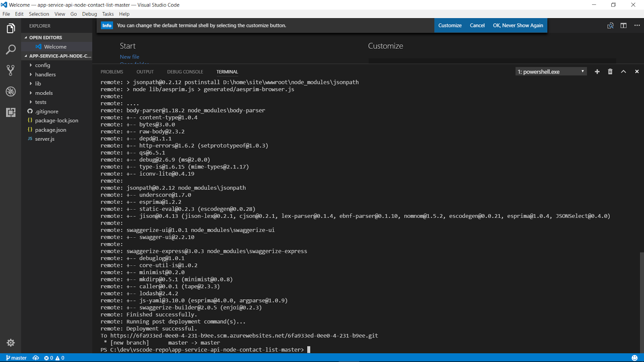The height and width of the screenshot is (362, 644).
Task: Click the VS Code logo in title bar
Action: click(x=4, y=5)
